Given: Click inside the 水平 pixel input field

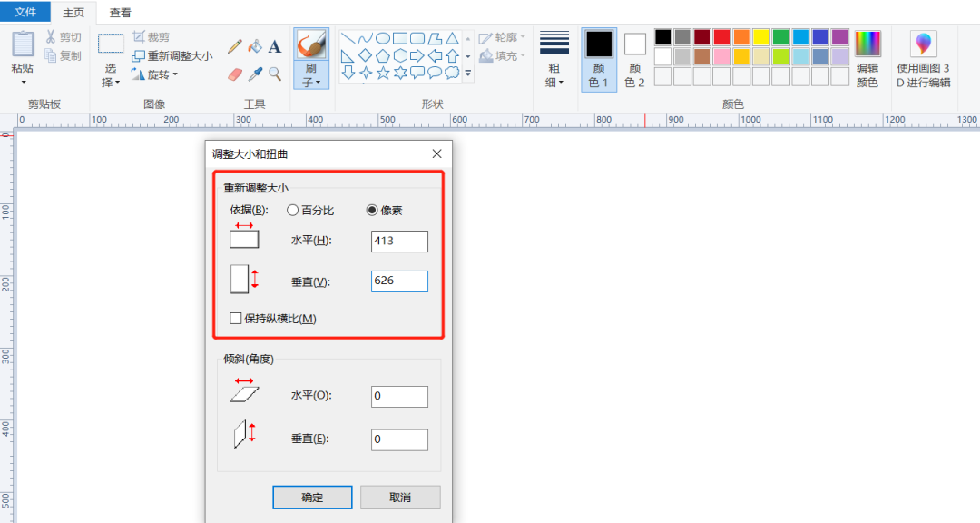Looking at the screenshot, I should [x=399, y=241].
